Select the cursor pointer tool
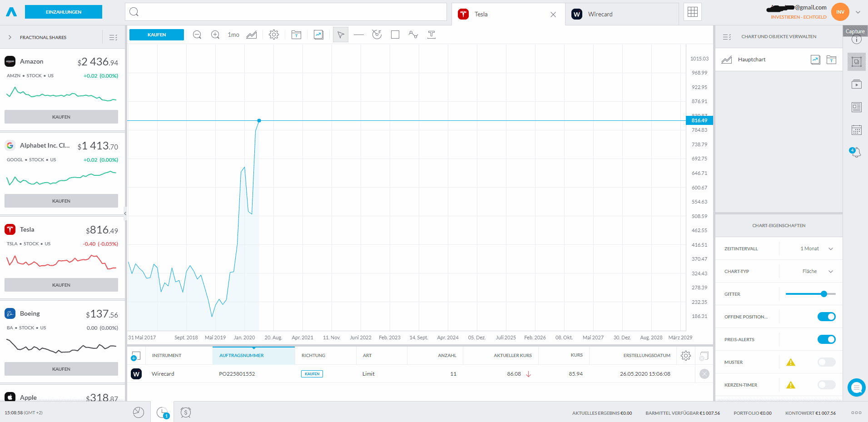The image size is (868, 422). (x=341, y=35)
